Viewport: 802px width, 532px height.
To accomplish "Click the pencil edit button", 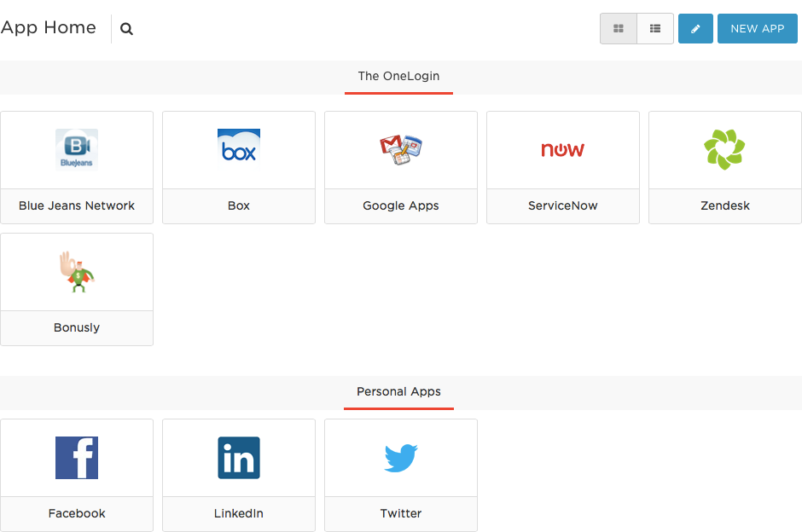I will coord(695,29).
